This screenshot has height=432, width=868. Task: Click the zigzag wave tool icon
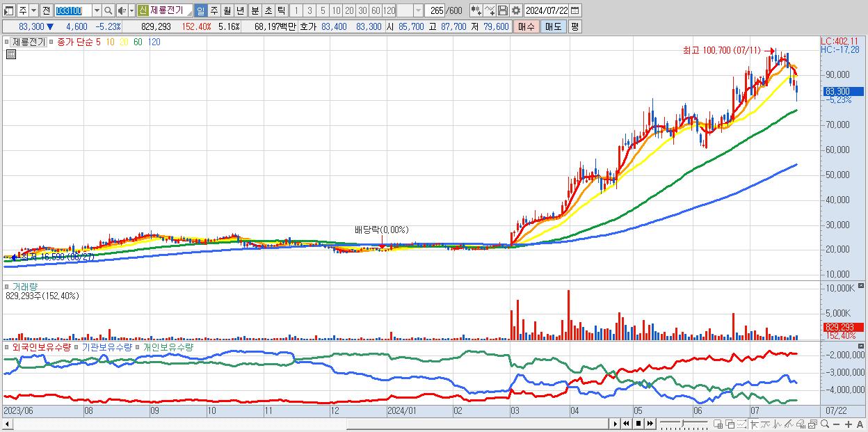pos(778,424)
